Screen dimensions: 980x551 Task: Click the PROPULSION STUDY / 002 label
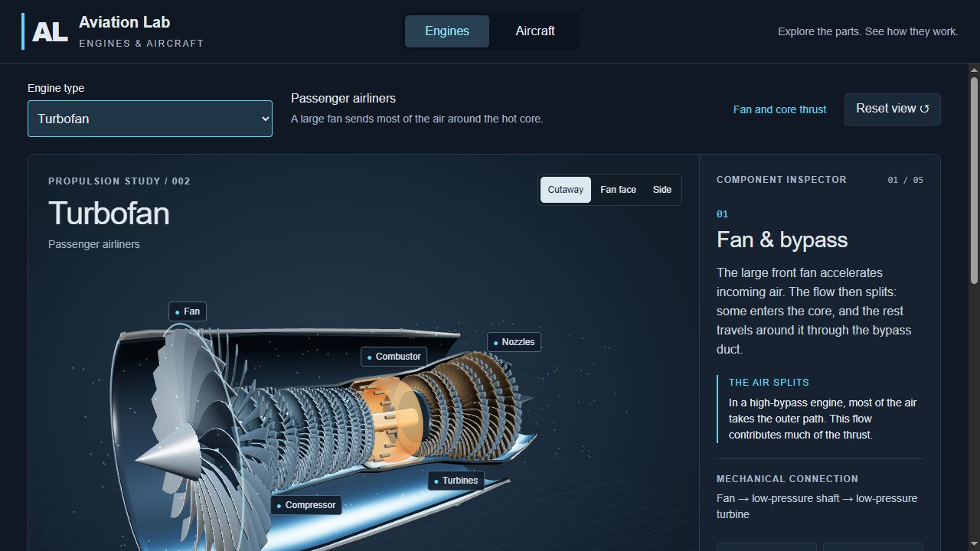point(119,181)
